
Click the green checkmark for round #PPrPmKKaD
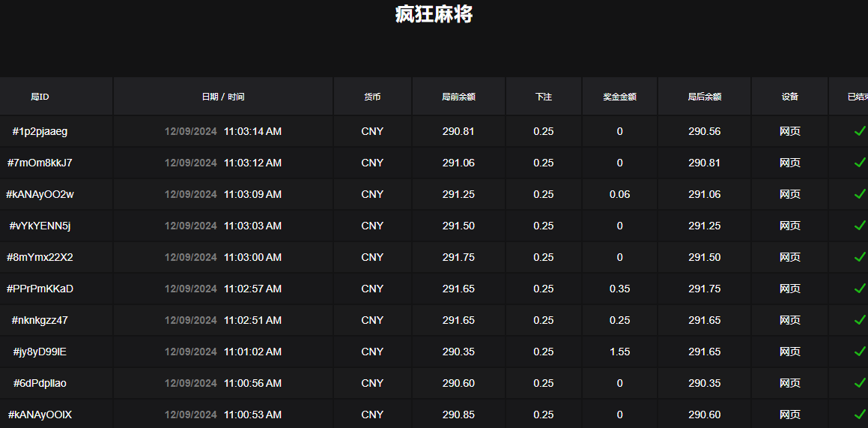[x=860, y=289]
